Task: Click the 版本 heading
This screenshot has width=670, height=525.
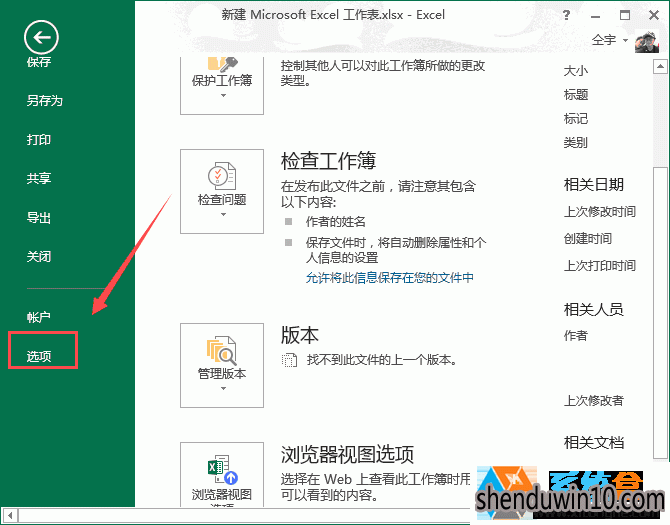Action: point(300,335)
